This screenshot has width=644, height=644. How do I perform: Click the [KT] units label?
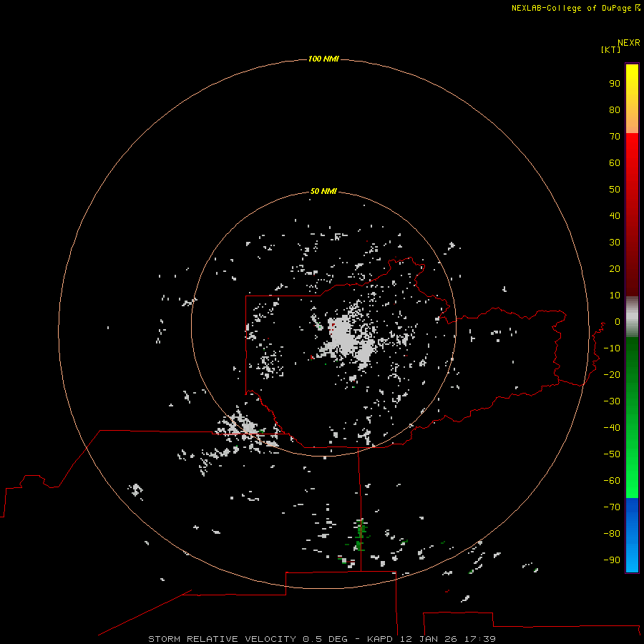[610, 49]
